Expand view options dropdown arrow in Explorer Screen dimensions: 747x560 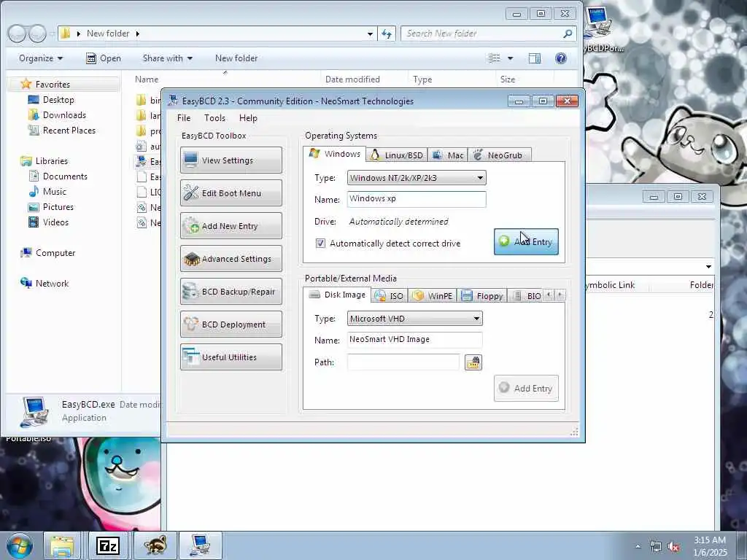(510, 58)
